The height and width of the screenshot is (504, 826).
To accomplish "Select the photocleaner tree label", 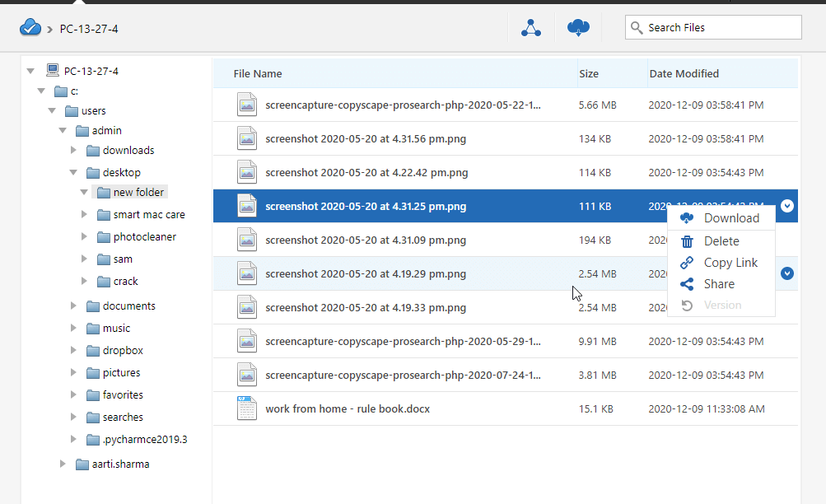I will point(144,237).
